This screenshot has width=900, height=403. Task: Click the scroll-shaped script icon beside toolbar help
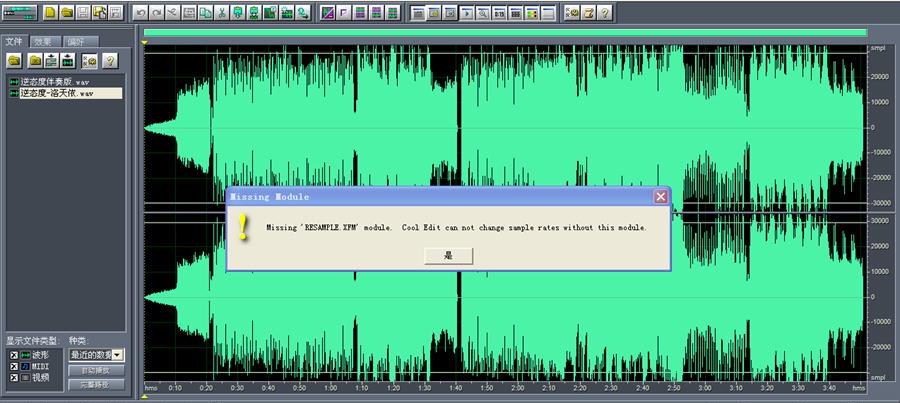(x=588, y=12)
